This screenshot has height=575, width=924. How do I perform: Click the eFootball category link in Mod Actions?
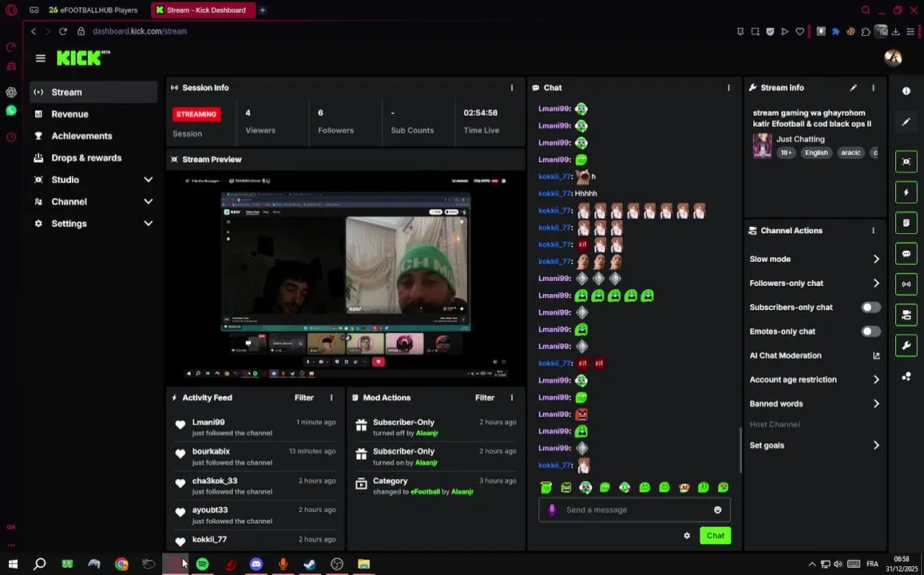425,491
